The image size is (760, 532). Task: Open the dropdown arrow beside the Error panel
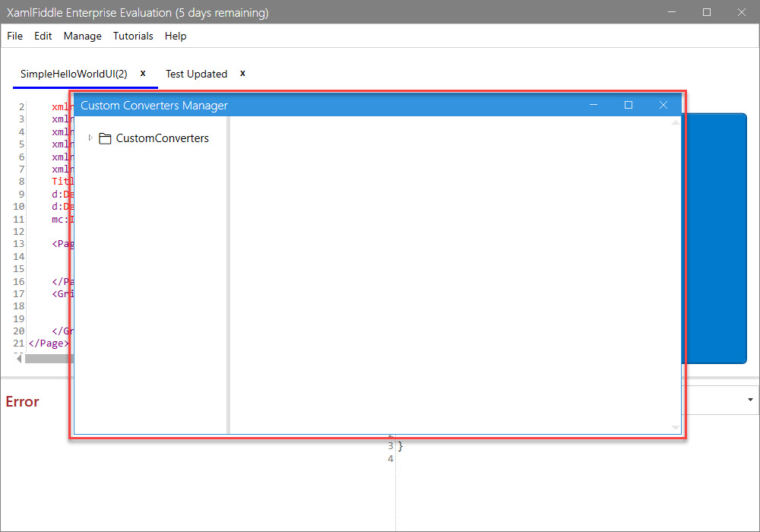pos(750,400)
